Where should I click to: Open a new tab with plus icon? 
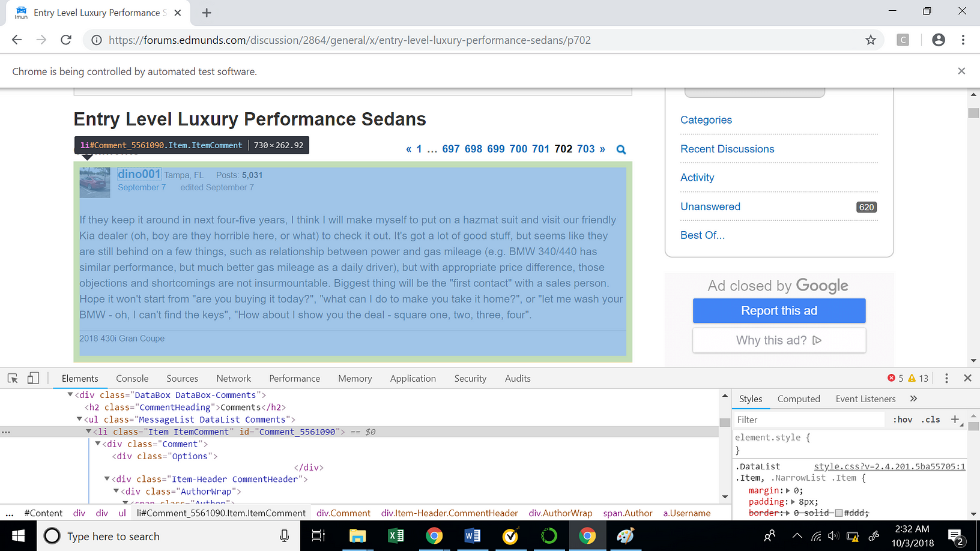[x=207, y=13]
